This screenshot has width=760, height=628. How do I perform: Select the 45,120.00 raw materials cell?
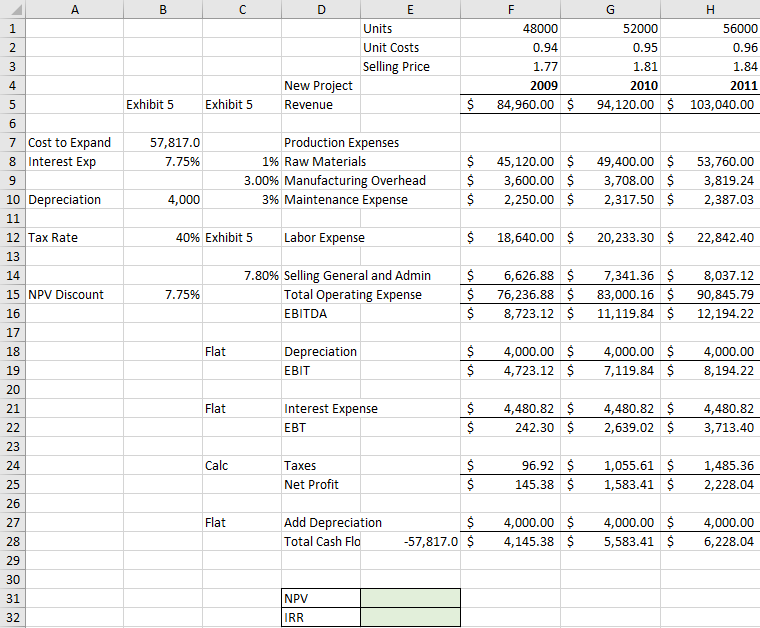(x=510, y=161)
